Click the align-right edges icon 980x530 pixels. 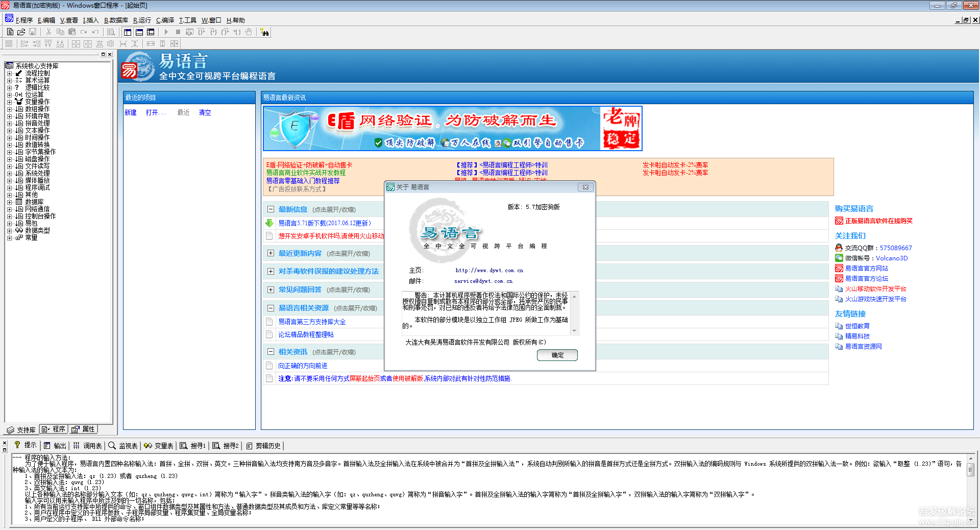pos(36,44)
